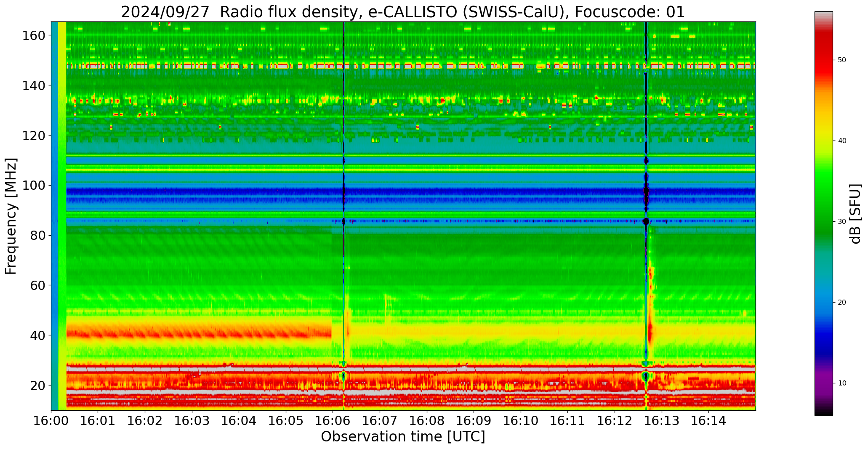Click the colorbar tick label 50
This screenshot has width=868, height=449.
coord(842,60)
